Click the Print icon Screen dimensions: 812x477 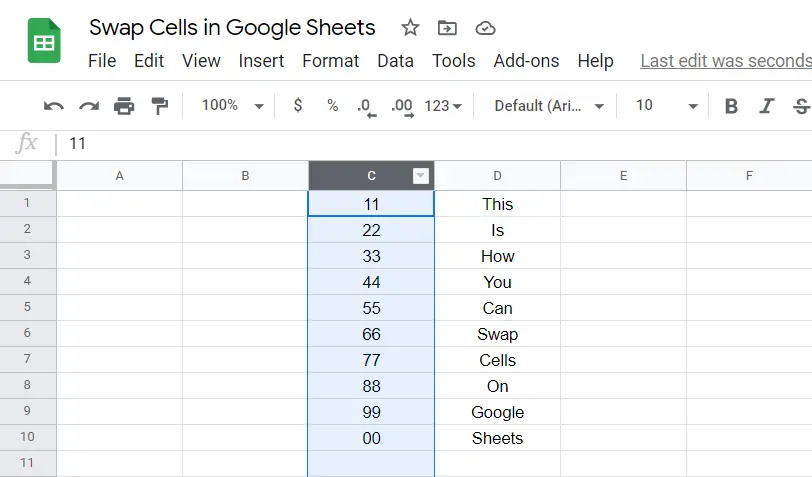pyautogui.click(x=124, y=106)
